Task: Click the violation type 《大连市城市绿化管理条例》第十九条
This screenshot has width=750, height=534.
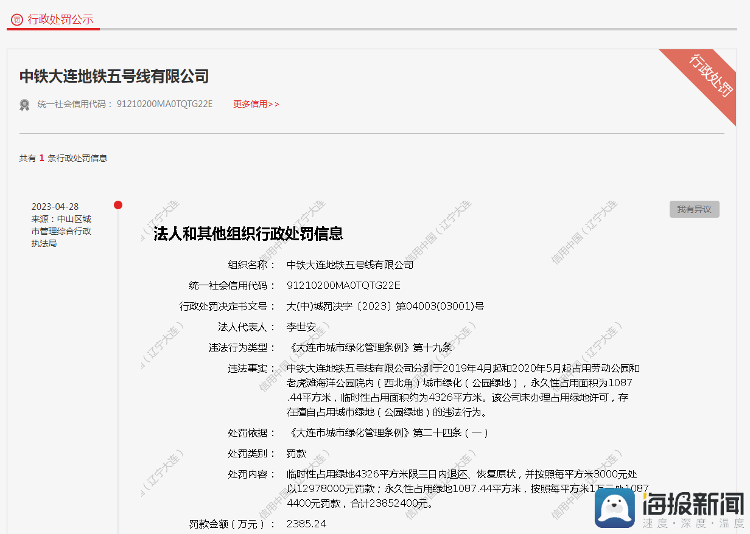Action: (x=369, y=348)
